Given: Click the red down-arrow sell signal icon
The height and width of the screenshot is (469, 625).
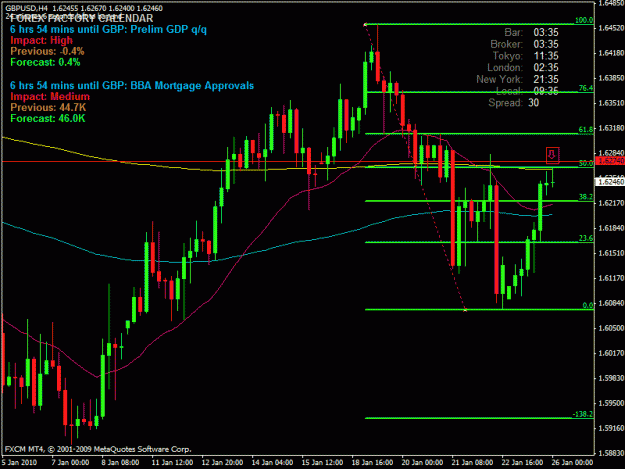Looking at the screenshot, I should pyautogui.click(x=552, y=155).
